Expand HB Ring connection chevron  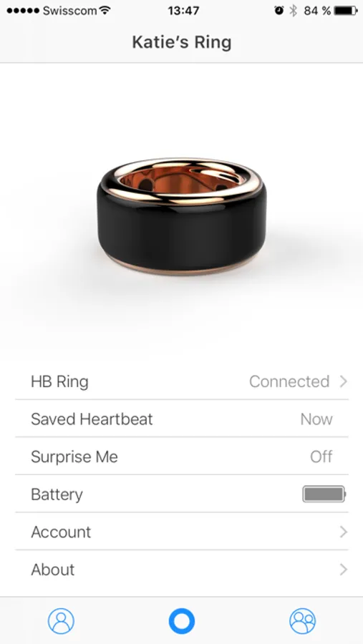coord(343,381)
